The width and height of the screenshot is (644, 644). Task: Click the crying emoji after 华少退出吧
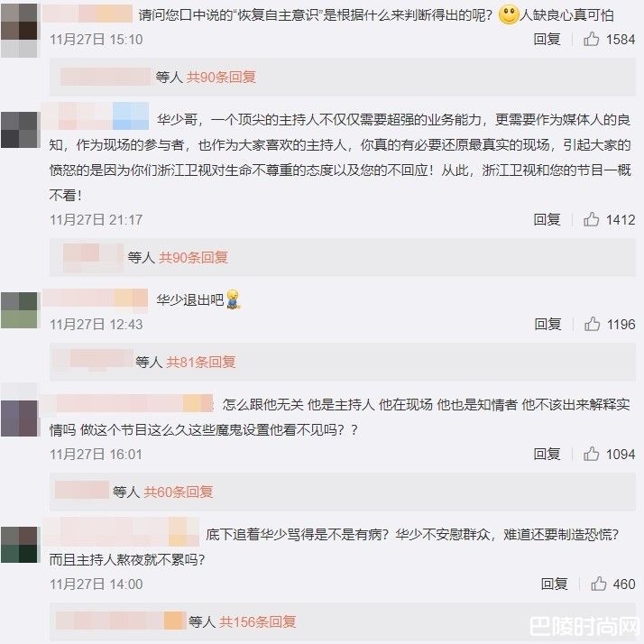234,299
